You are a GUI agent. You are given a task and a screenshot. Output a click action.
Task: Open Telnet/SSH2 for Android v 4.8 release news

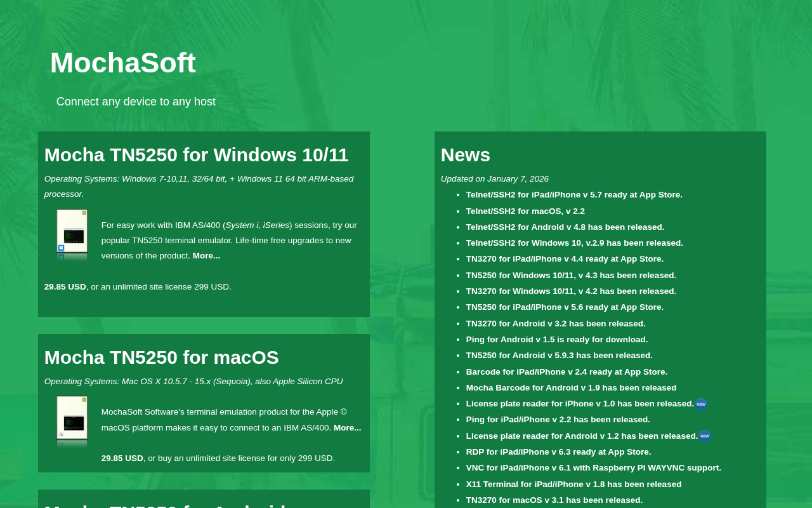tap(565, 227)
